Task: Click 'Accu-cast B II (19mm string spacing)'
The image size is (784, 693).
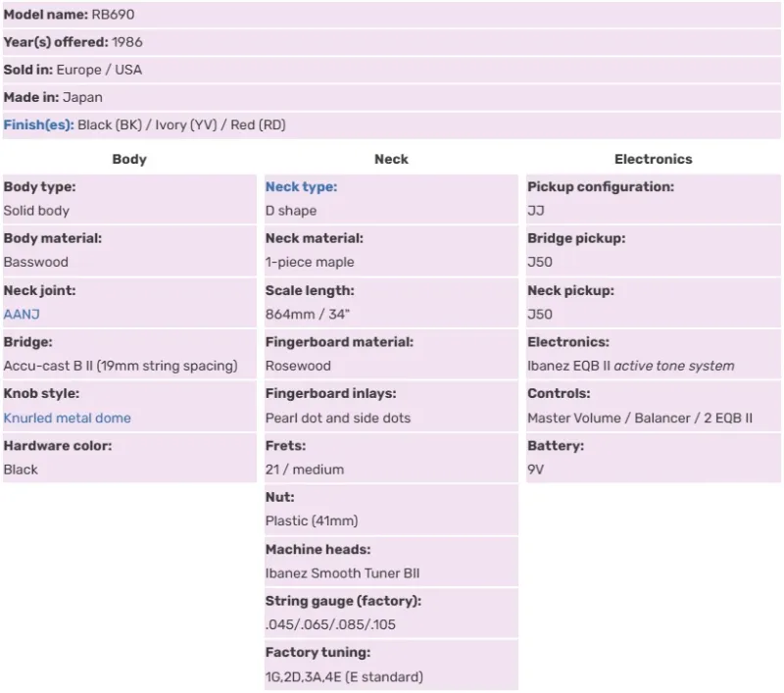Action: pyautogui.click(x=121, y=366)
